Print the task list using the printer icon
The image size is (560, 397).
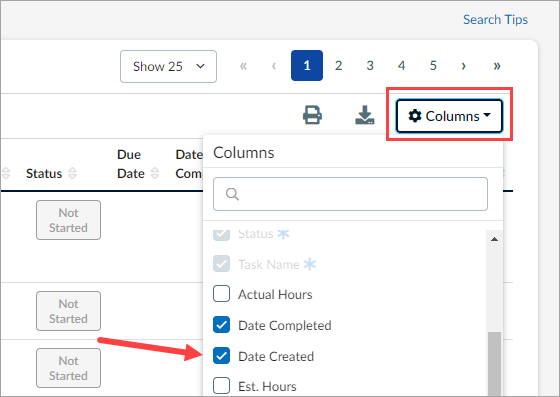pyautogui.click(x=312, y=115)
